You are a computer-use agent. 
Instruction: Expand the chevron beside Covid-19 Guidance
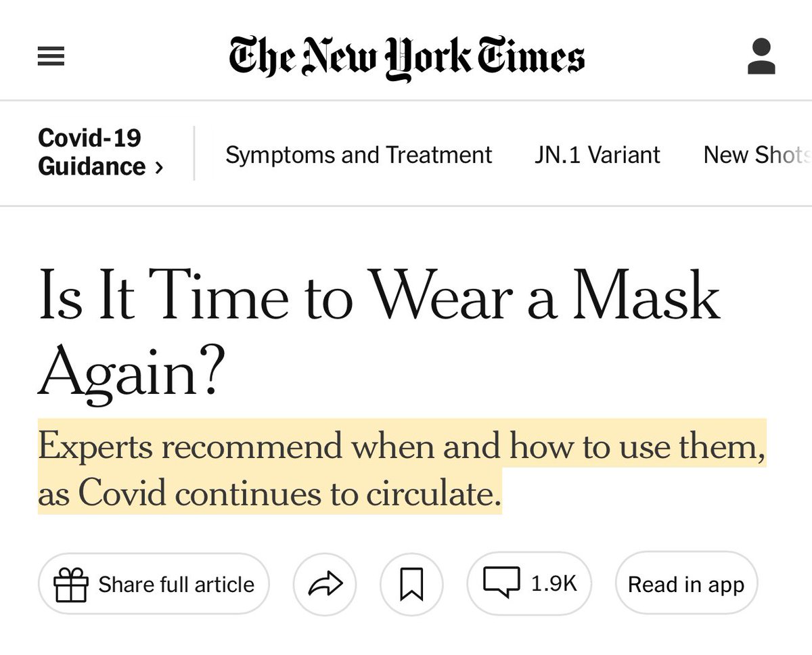point(159,167)
